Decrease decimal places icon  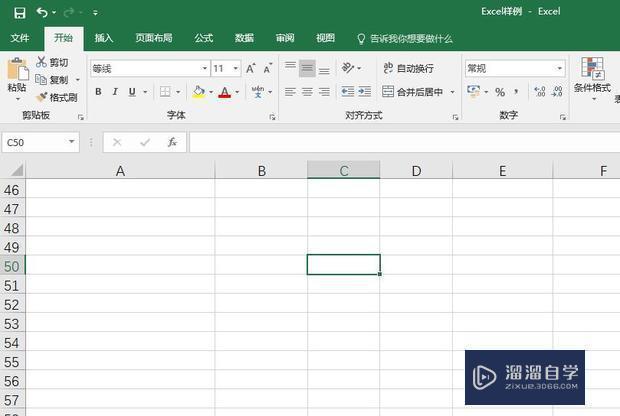tap(557, 92)
